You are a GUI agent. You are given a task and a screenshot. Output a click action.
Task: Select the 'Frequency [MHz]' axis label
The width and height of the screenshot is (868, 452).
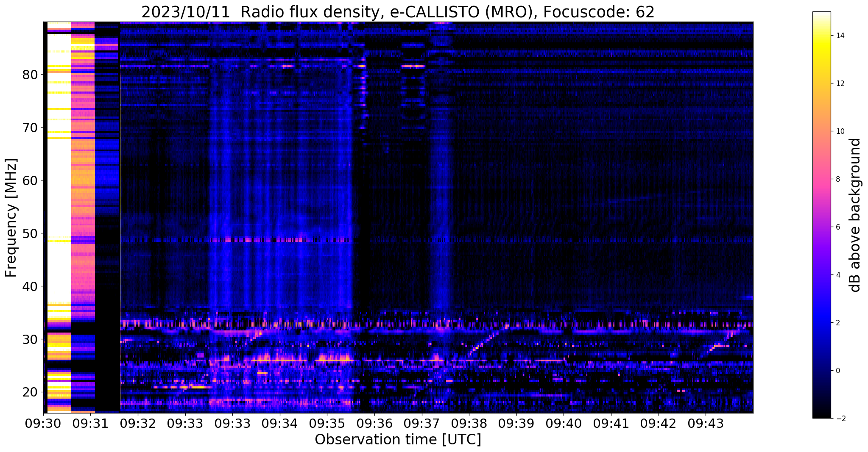coord(11,218)
